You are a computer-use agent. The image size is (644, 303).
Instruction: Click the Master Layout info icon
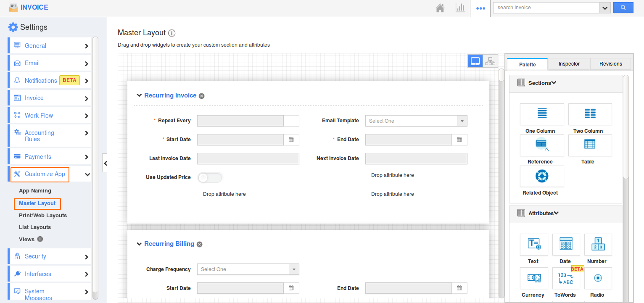172,33
